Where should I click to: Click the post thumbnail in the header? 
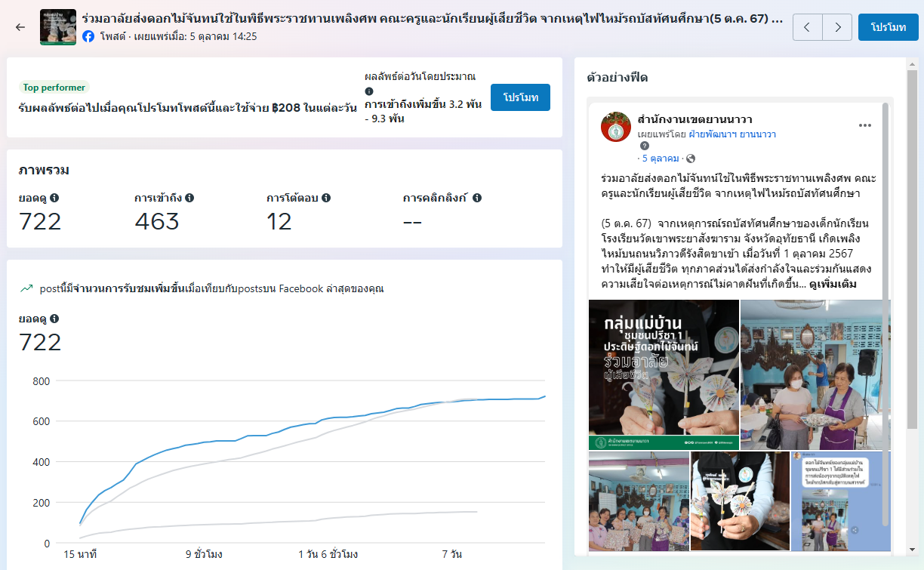58,27
